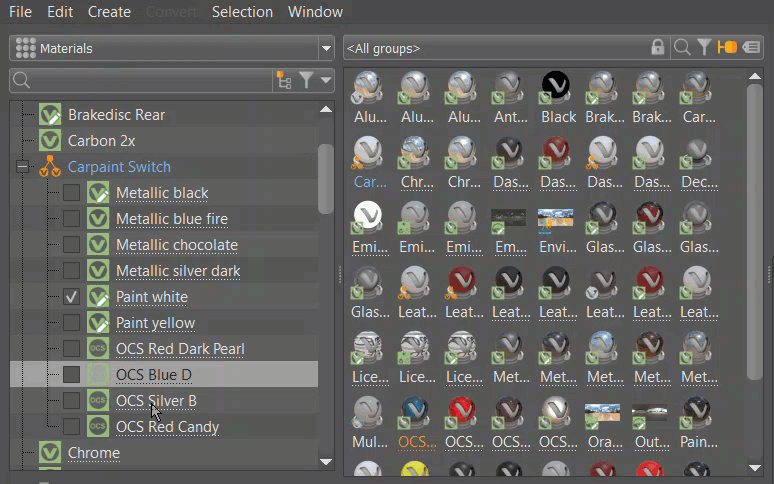Select the 'OCS Silver B' material label
Viewport: 774px width, 484px height.
click(x=156, y=401)
